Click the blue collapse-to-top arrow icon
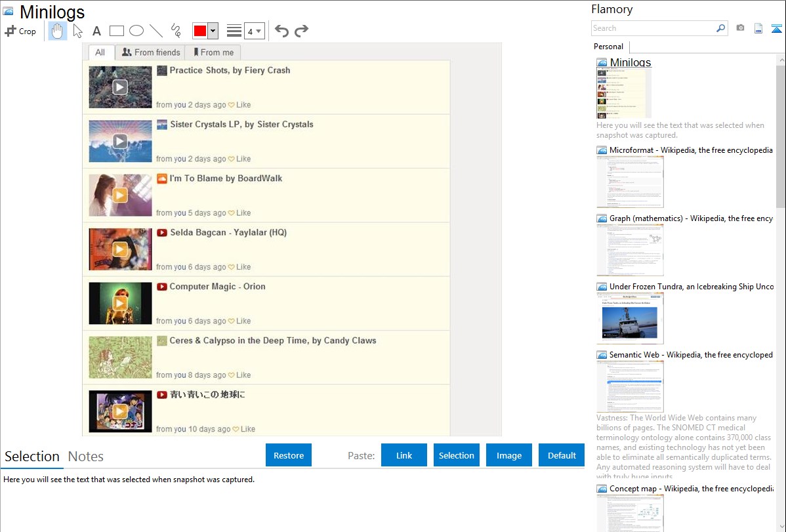The height and width of the screenshot is (532, 786). coord(777,28)
